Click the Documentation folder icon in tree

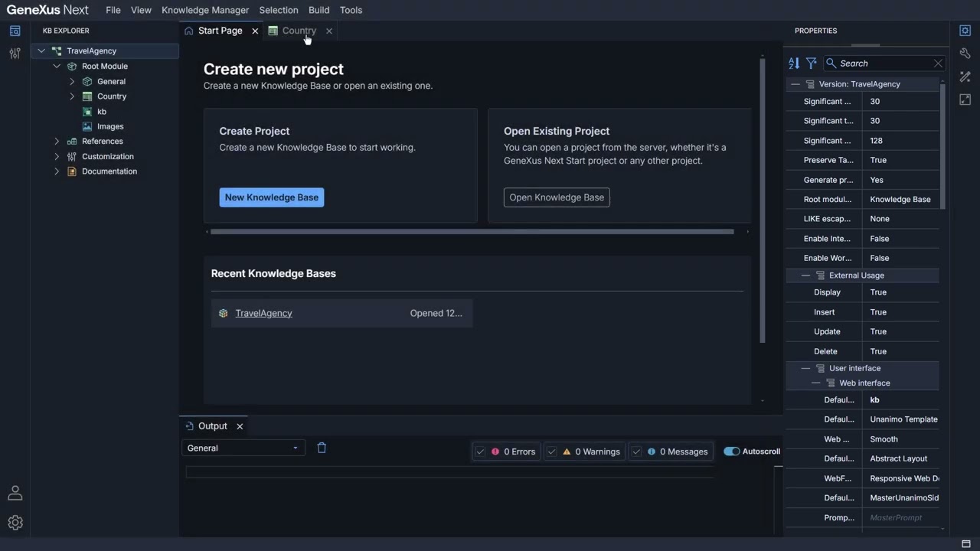(x=72, y=171)
